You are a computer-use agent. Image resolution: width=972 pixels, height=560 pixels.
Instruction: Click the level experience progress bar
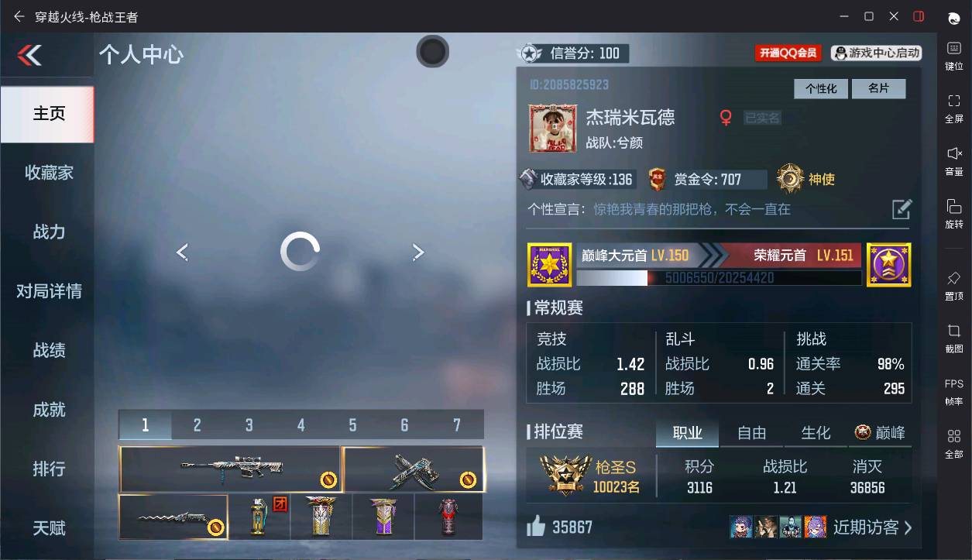[719, 278]
